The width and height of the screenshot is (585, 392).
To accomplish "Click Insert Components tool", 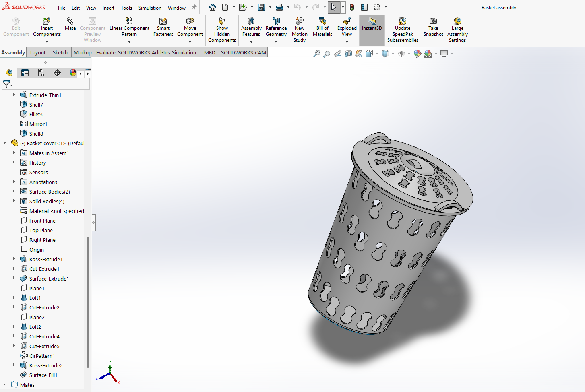I will (47, 27).
